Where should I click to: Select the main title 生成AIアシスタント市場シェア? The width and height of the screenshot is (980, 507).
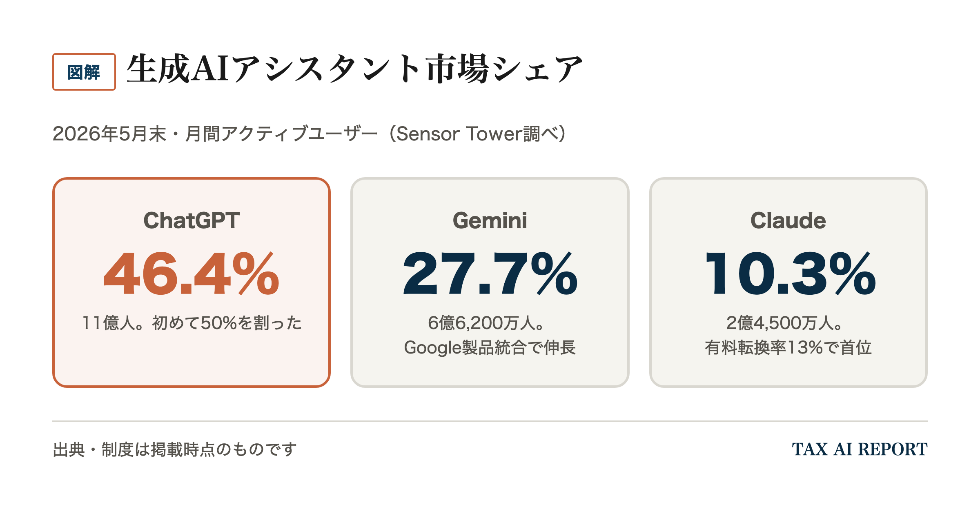[355, 69]
